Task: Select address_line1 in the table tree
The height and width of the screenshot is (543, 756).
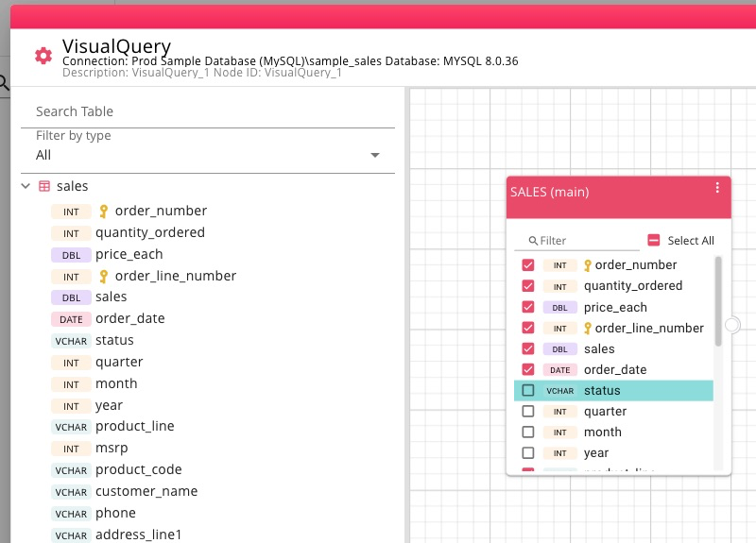Action: coord(138,535)
